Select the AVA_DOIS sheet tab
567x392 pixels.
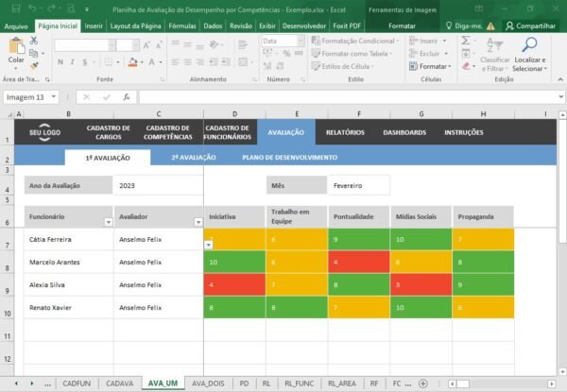tap(208, 383)
